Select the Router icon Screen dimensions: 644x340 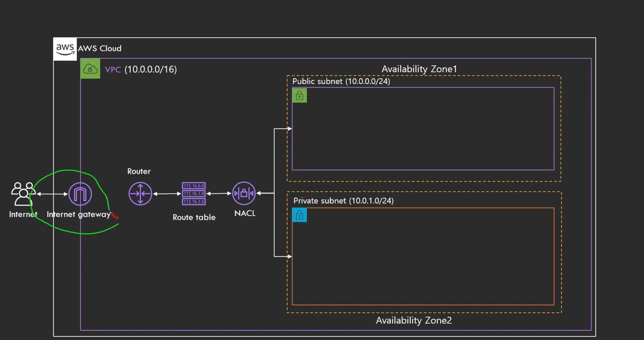pyautogui.click(x=140, y=193)
